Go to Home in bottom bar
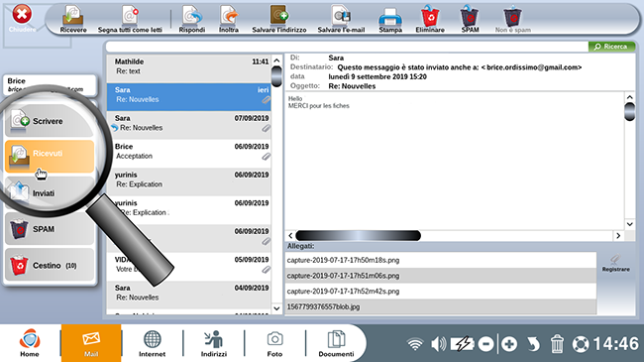The width and height of the screenshot is (644, 362). pos(30,343)
